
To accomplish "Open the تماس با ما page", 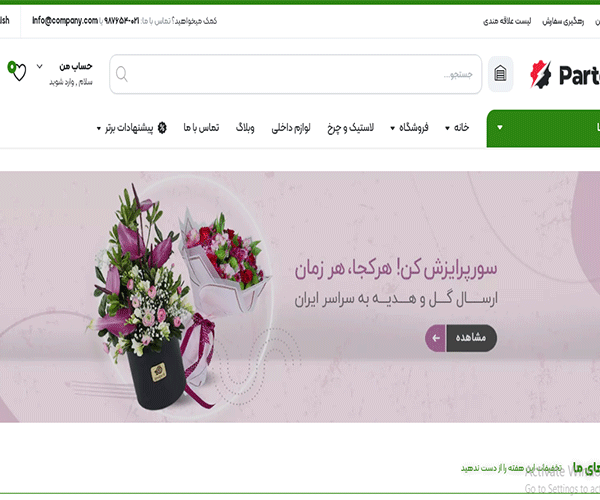I will (x=201, y=127).
